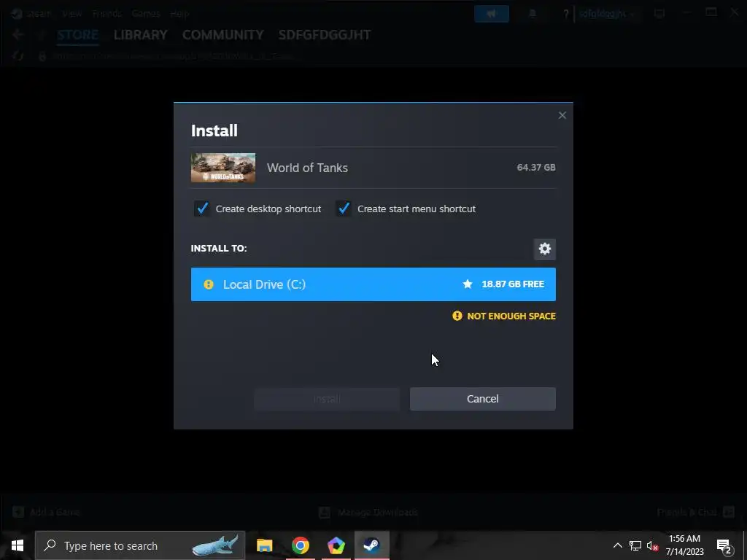The width and height of the screenshot is (747, 560).
Task: Open the taskbar clock and date
Action: pyautogui.click(x=684, y=545)
